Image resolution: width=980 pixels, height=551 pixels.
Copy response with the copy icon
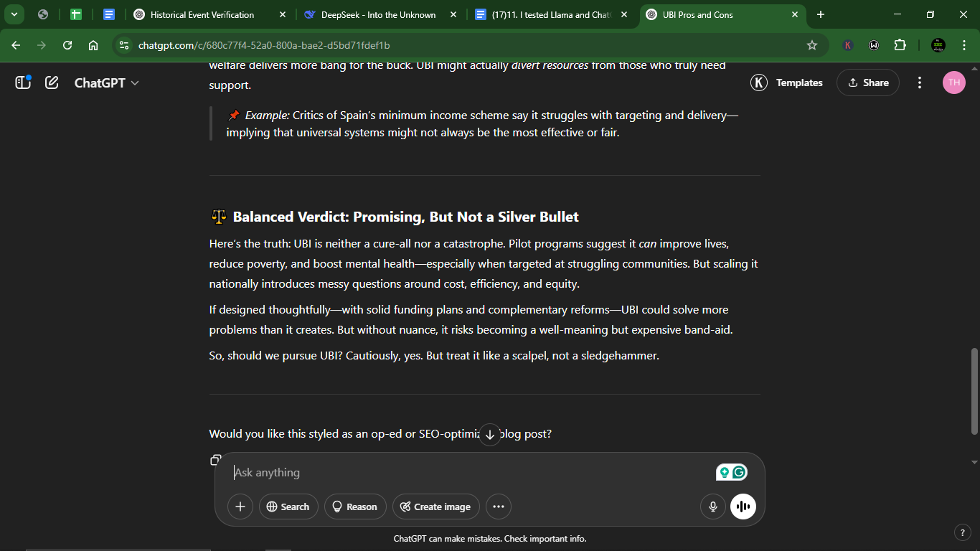pos(215,460)
